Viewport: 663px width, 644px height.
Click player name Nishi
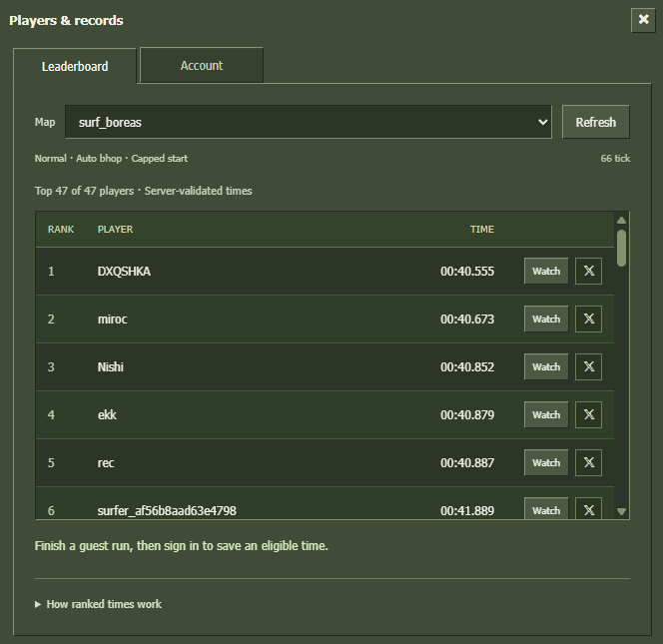[111, 367]
